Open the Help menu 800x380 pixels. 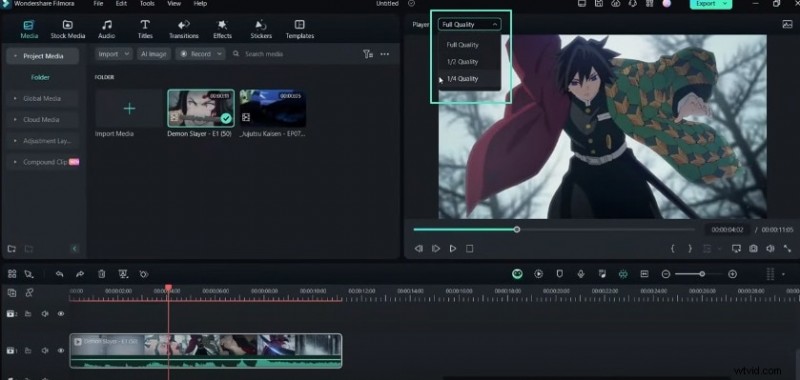(x=200, y=4)
